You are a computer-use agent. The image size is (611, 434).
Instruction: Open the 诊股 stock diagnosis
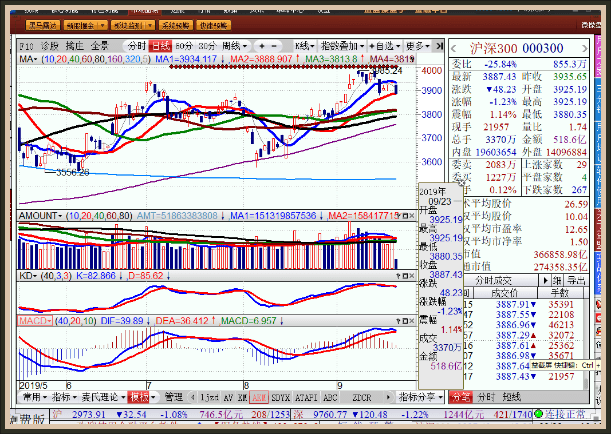click(x=49, y=46)
